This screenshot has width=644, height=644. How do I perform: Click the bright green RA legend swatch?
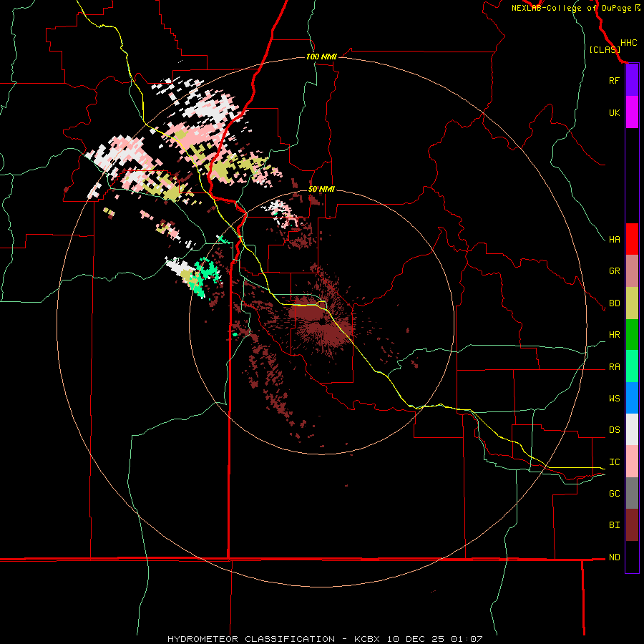pyautogui.click(x=632, y=366)
